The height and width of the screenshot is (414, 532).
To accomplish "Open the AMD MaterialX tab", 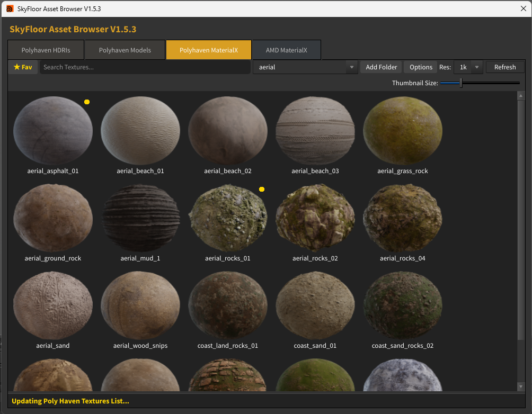I will pyautogui.click(x=286, y=50).
